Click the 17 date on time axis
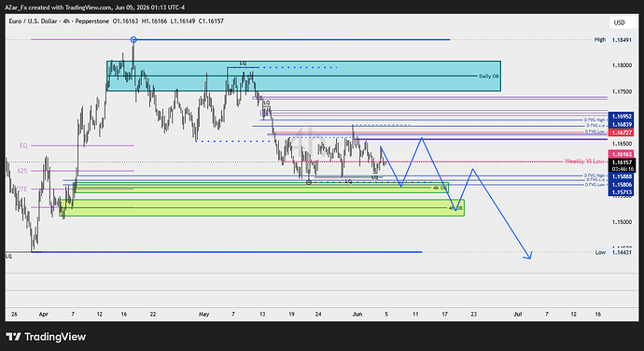 point(445,314)
